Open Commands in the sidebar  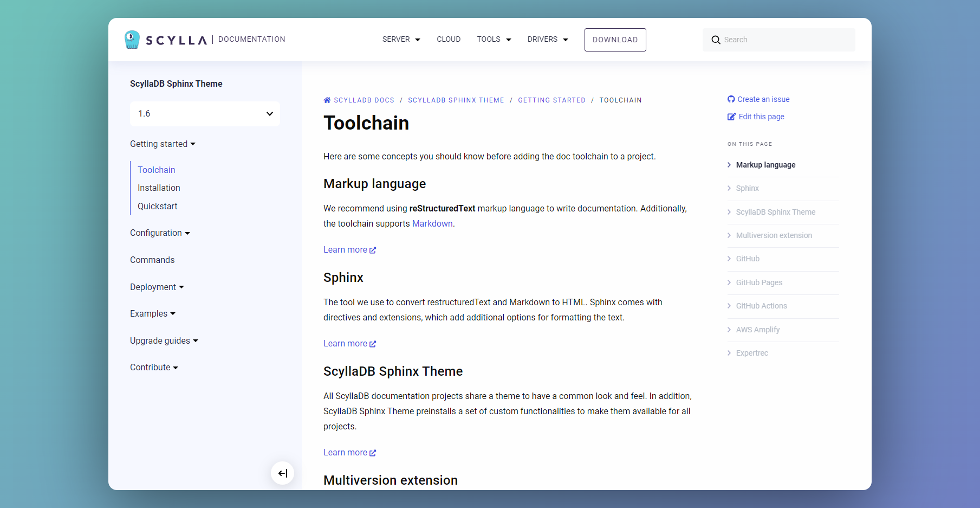(152, 260)
